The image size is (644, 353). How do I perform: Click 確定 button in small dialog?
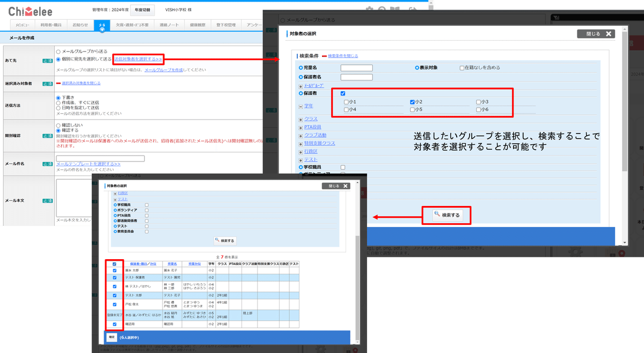tap(112, 337)
